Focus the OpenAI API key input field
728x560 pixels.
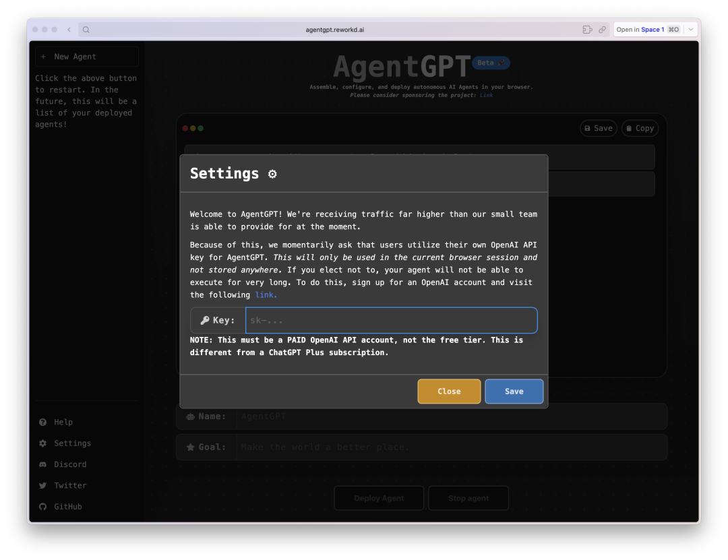391,321
